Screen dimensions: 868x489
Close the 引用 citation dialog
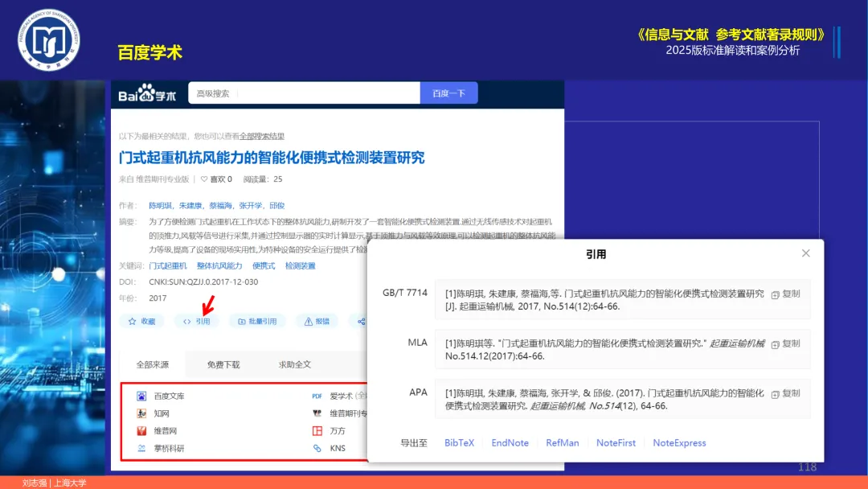pyautogui.click(x=806, y=253)
